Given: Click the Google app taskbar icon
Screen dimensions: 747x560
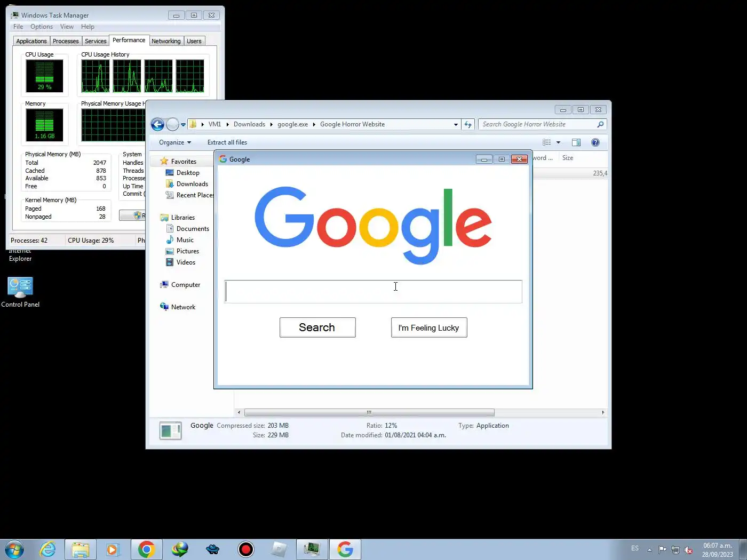Looking at the screenshot, I should coord(345,549).
